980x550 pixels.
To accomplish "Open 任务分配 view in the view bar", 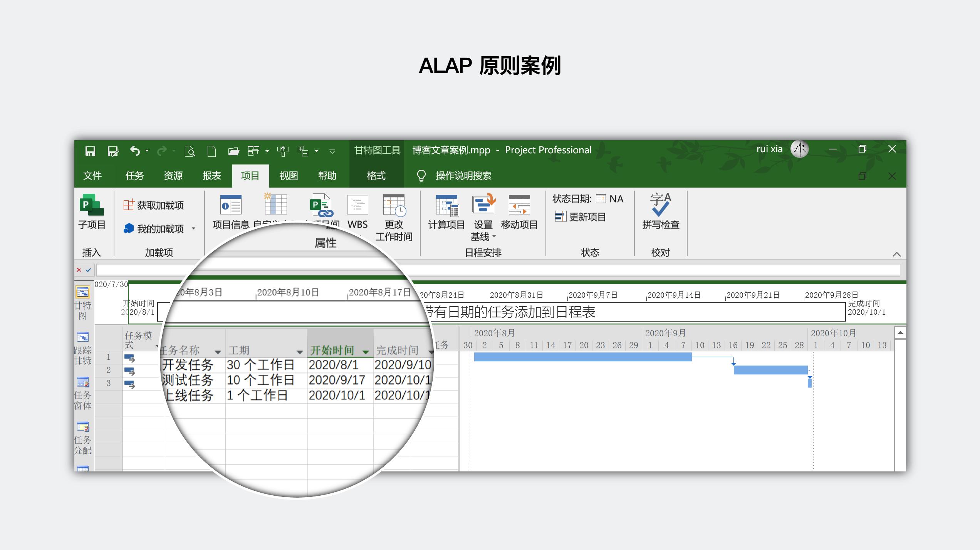I will 83,438.
